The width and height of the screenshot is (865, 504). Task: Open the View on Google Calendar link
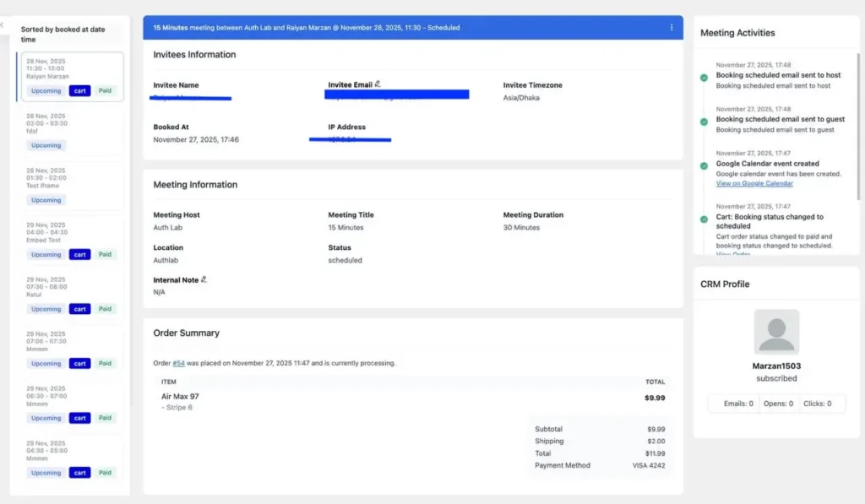(754, 183)
